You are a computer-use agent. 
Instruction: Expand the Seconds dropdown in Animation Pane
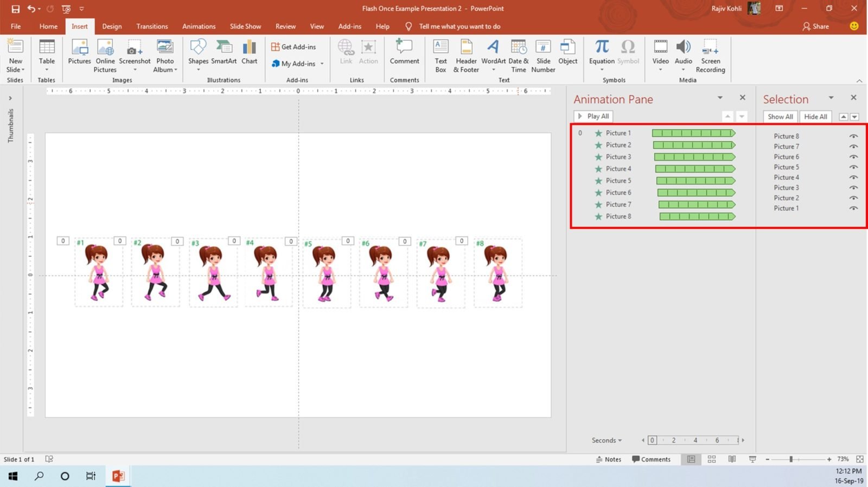point(607,440)
